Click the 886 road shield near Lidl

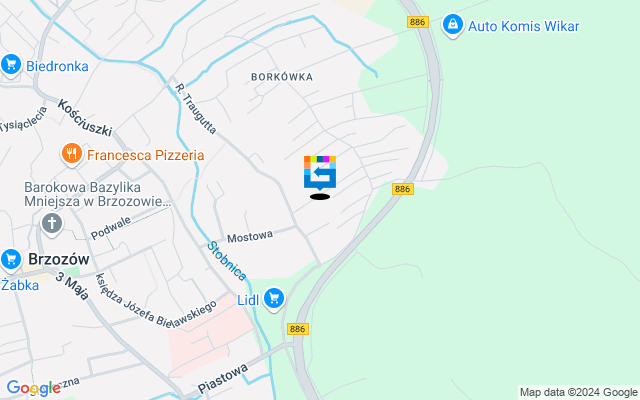298,329
